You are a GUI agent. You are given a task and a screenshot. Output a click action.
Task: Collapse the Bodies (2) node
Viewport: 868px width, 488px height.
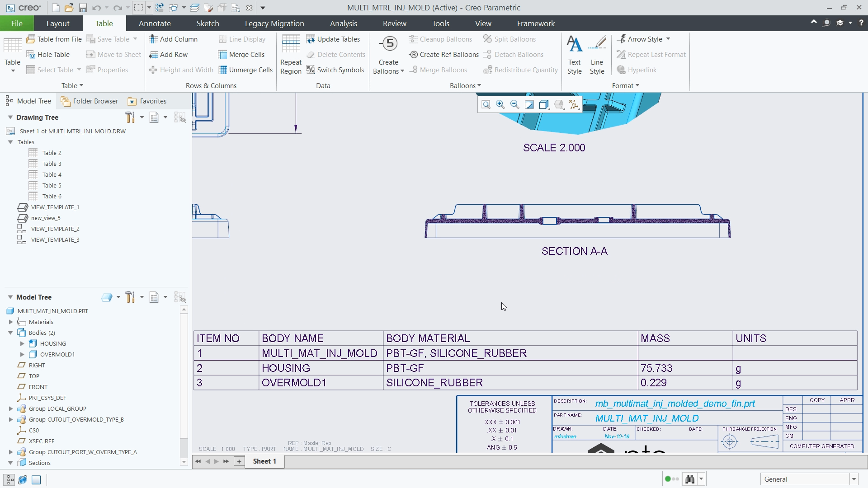pyautogui.click(x=10, y=333)
